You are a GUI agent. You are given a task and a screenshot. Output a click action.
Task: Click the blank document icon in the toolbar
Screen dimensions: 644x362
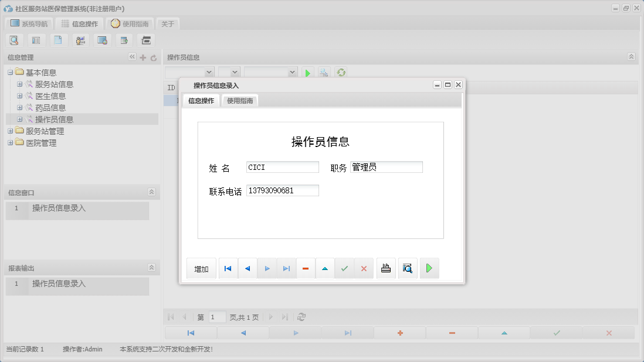point(58,40)
